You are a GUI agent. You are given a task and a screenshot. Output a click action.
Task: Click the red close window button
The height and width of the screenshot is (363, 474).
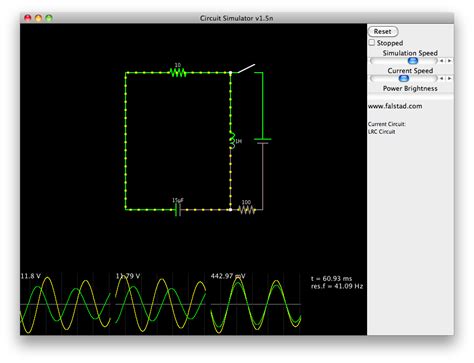point(28,18)
